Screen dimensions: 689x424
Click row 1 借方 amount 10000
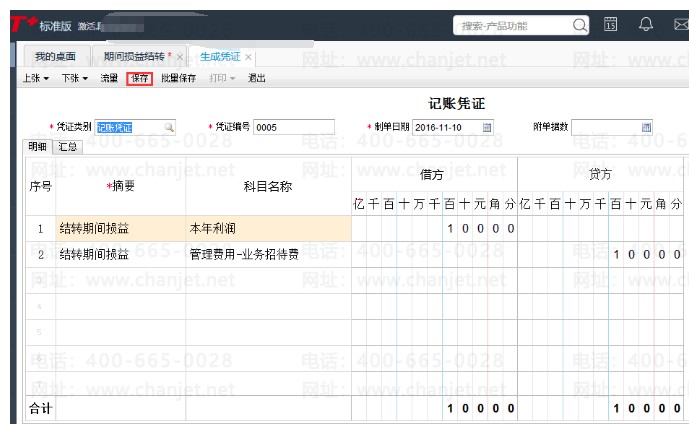435,228
